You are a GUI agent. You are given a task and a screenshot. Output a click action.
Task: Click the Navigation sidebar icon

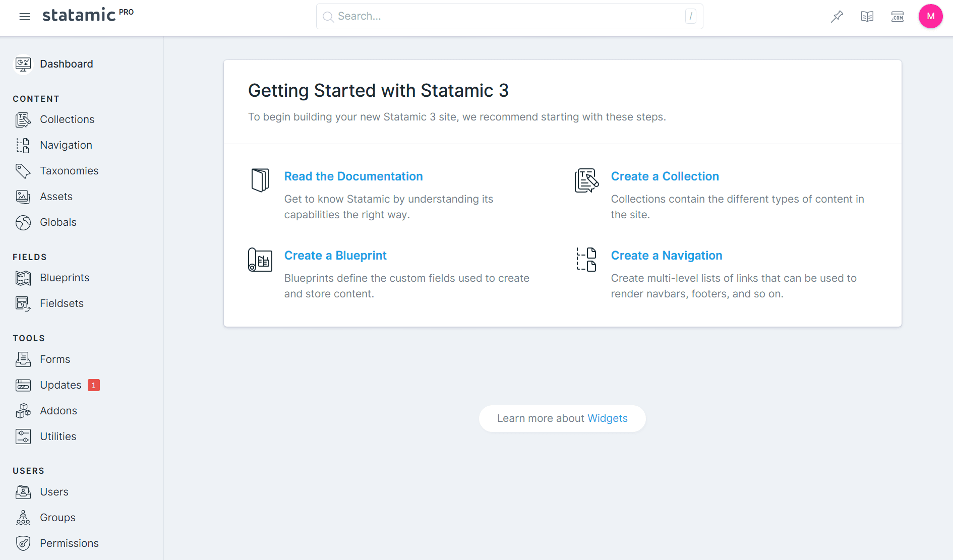pos(23,145)
